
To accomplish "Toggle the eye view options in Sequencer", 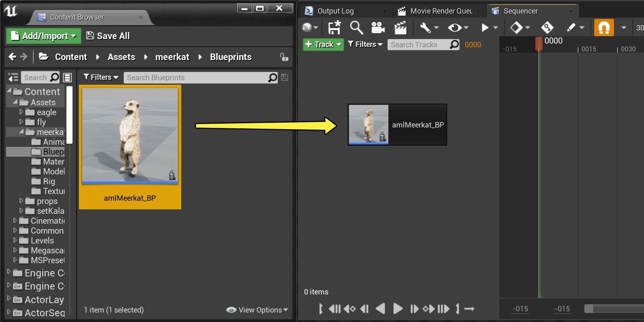I will pyautogui.click(x=455, y=28).
